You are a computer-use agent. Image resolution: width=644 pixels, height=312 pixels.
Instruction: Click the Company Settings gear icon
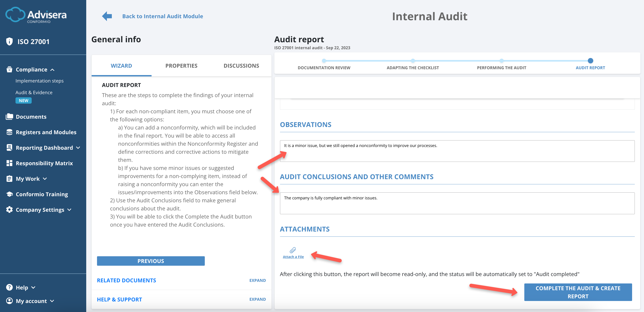click(9, 210)
